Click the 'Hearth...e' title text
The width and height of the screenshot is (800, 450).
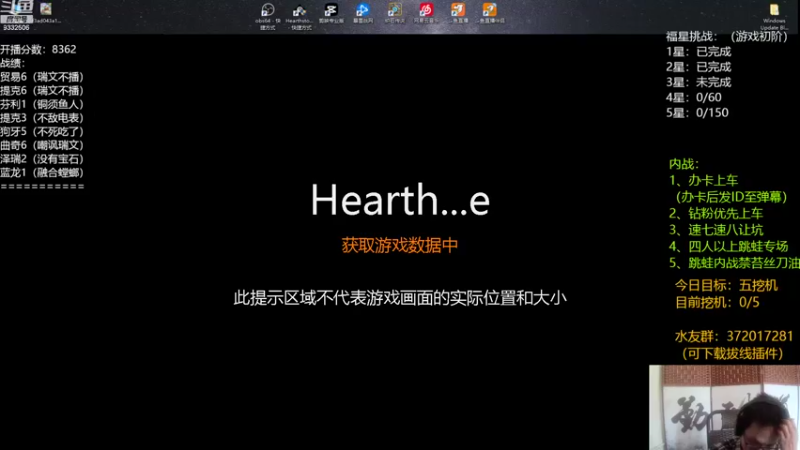point(401,199)
